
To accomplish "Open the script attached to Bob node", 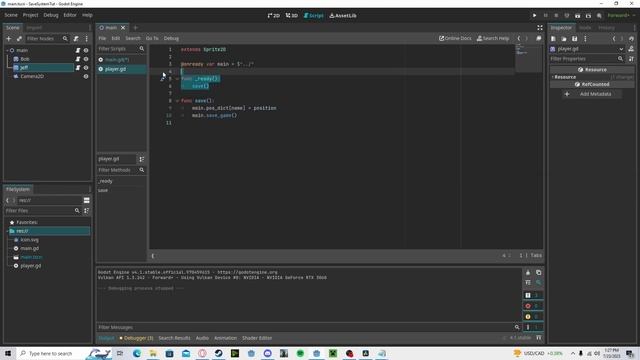I will click(x=78, y=59).
